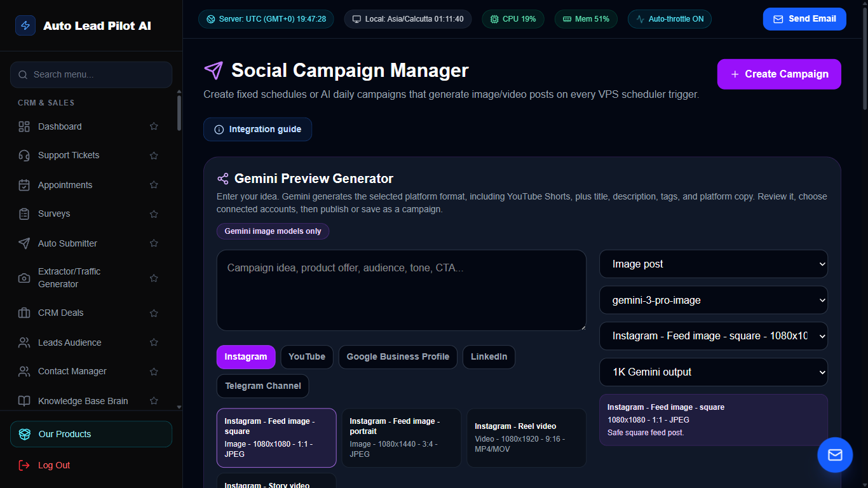The height and width of the screenshot is (488, 868).
Task: Click the Social Campaign Manager plane icon
Action: tap(214, 71)
